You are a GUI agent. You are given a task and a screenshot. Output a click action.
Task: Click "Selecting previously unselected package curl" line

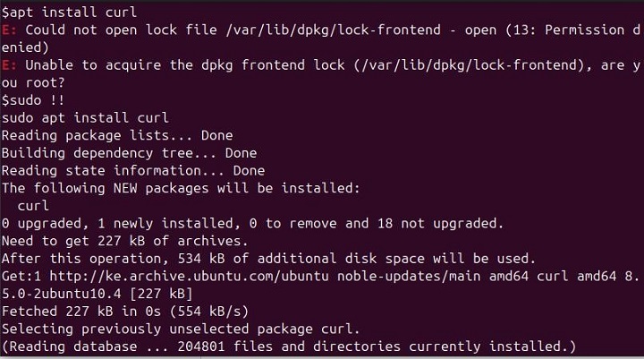pos(181,329)
